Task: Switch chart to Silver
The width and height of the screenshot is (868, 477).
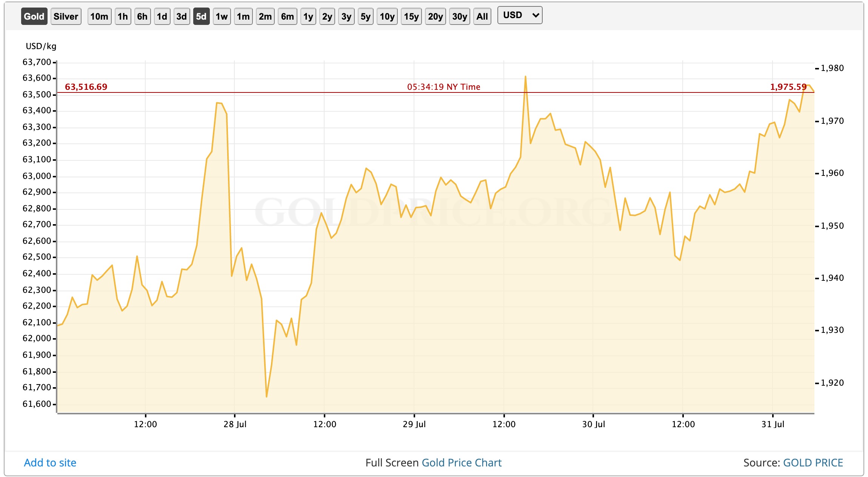Action: (x=66, y=17)
